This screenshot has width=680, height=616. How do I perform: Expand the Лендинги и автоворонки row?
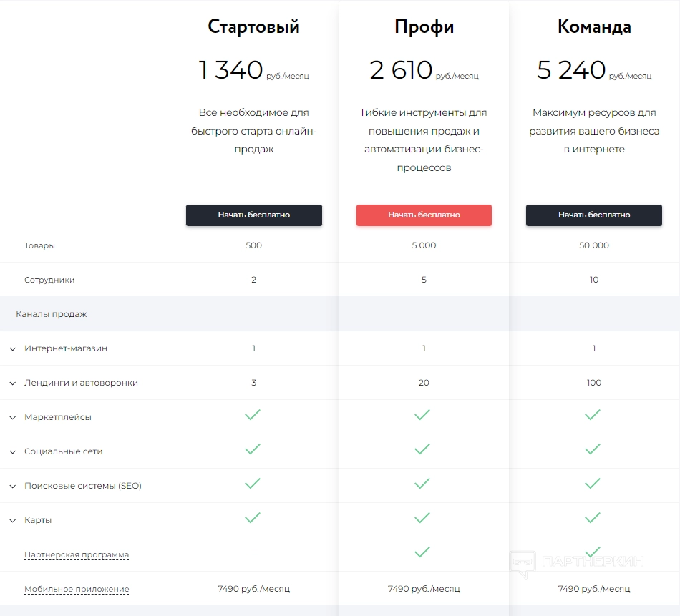tap(13, 383)
